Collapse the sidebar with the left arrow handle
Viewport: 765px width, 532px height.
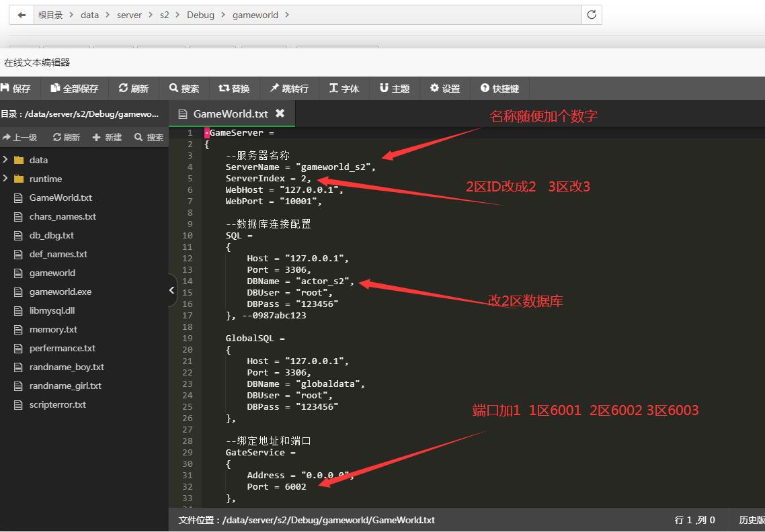[x=171, y=290]
